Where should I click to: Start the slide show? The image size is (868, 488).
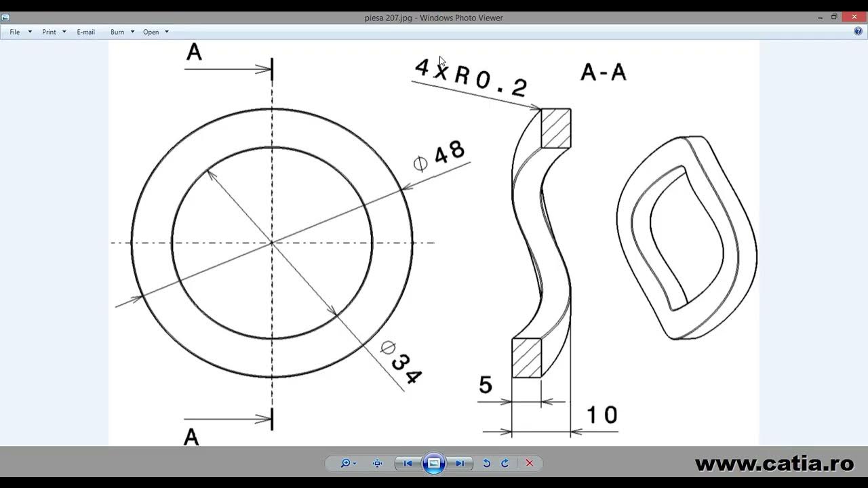(x=434, y=464)
